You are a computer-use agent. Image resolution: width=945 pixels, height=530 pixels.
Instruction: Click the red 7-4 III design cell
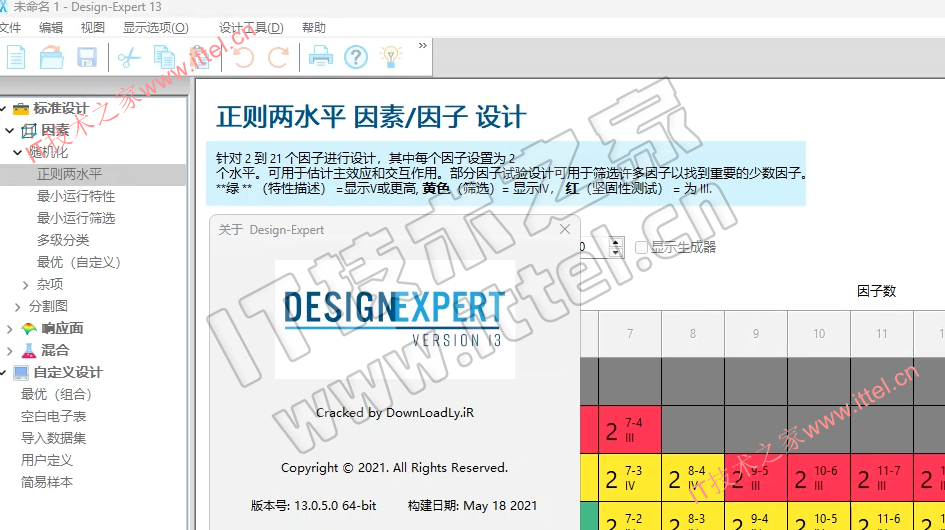tap(629, 430)
